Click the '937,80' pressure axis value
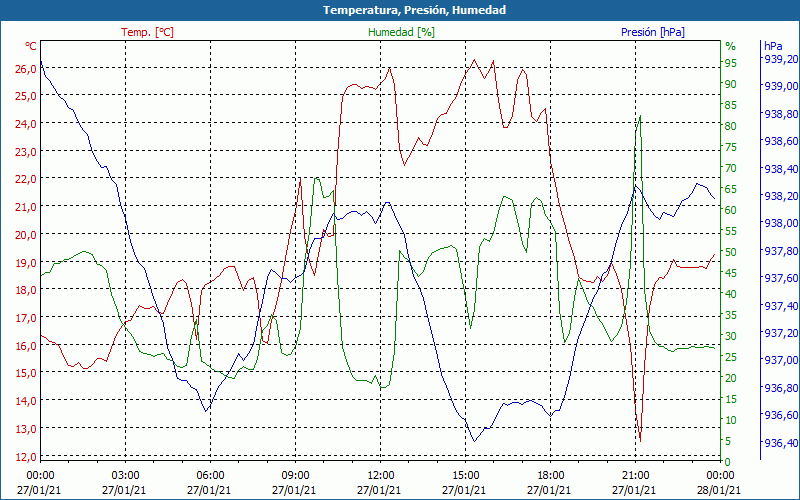This screenshot has height=500, width=800. point(781,251)
